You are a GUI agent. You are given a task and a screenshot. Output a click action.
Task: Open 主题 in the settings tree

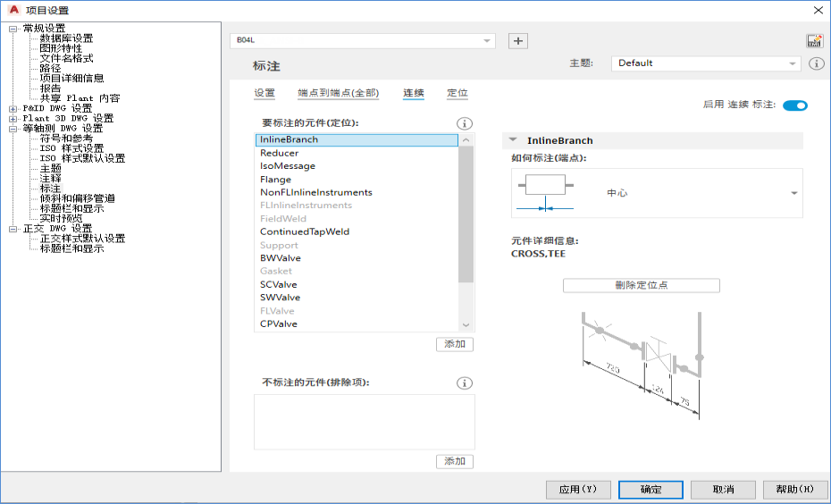tap(50, 169)
